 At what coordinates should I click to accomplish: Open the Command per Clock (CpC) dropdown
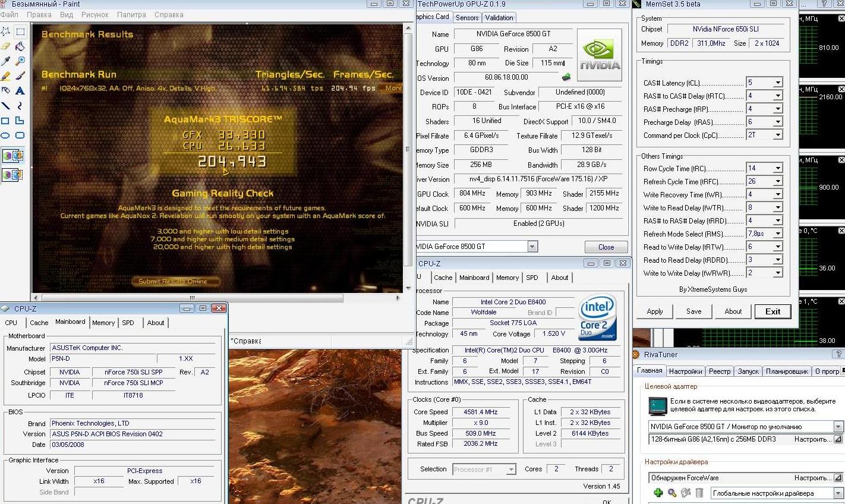[x=777, y=135]
